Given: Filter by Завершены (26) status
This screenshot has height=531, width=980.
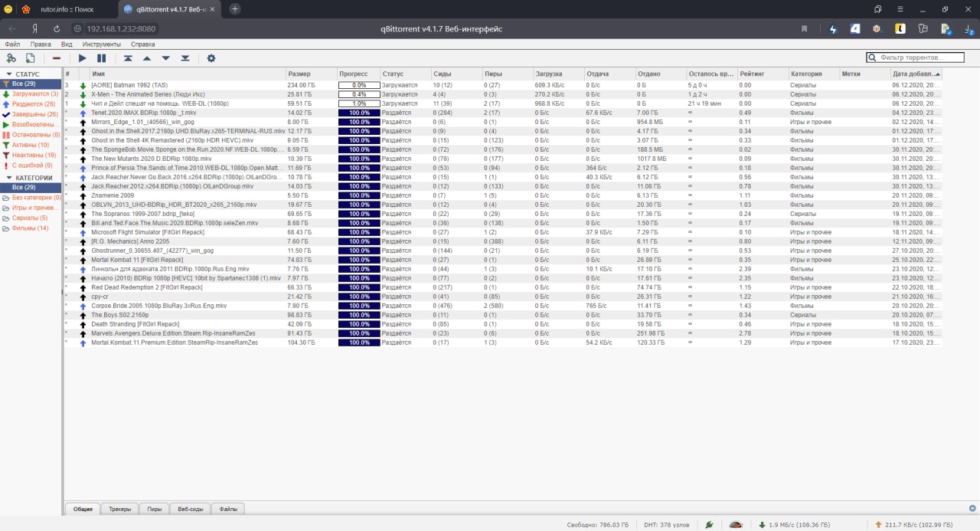Looking at the screenshot, I should click(x=31, y=114).
